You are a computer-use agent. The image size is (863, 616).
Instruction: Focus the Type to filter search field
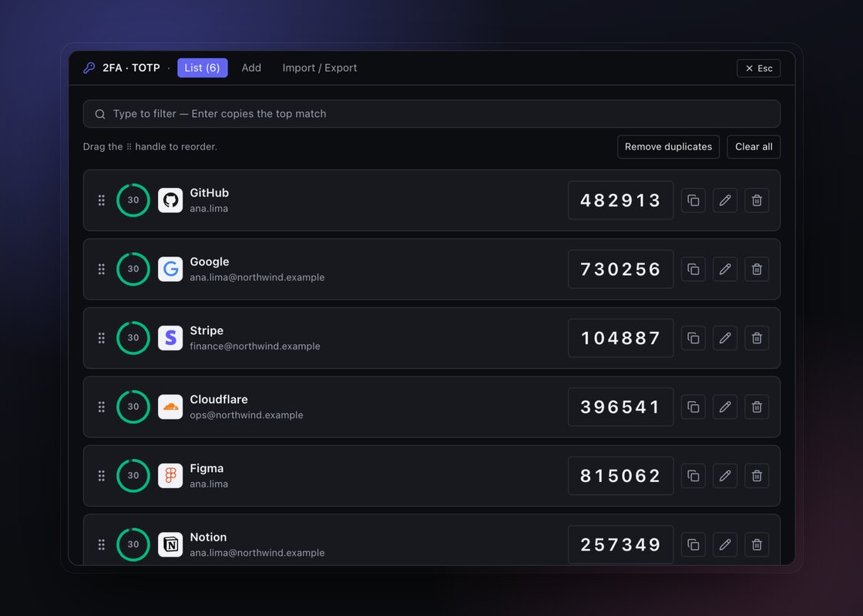tap(431, 114)
